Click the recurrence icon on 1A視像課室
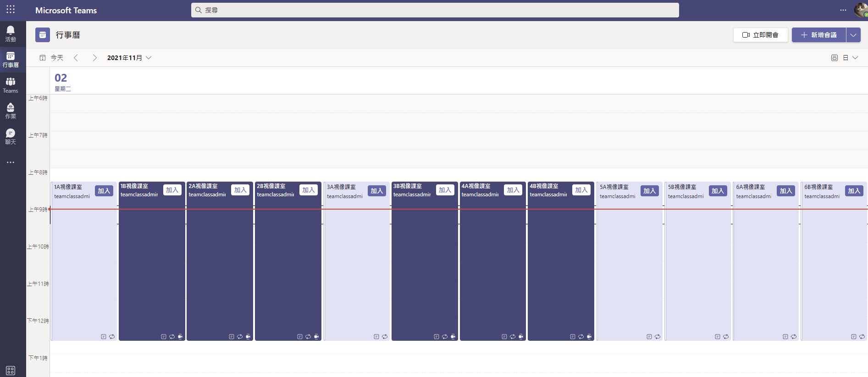The width and height of the screenshot is (868, 377). [x=112, y=337]
